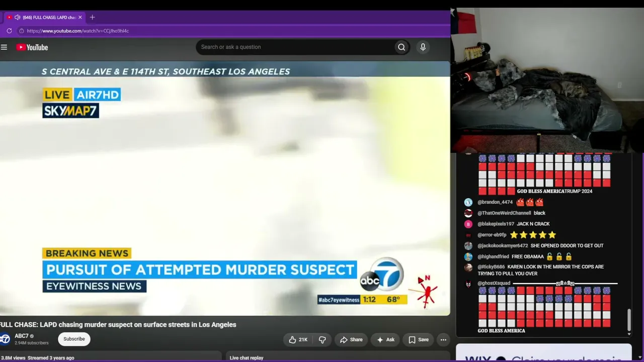The image size is (644, 362).
Task: Click the username @blakepixels197
Action: pyautogui.click(x=496, y=224)
